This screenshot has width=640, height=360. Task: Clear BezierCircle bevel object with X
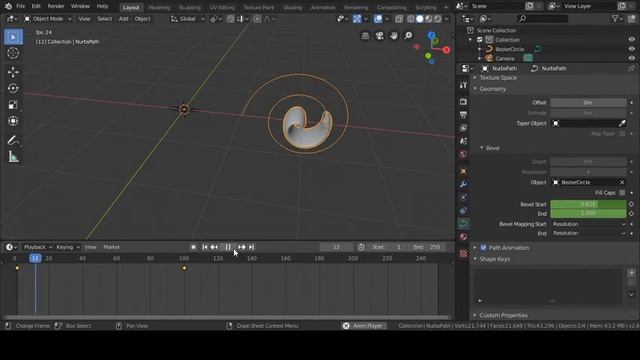(622, 182)
